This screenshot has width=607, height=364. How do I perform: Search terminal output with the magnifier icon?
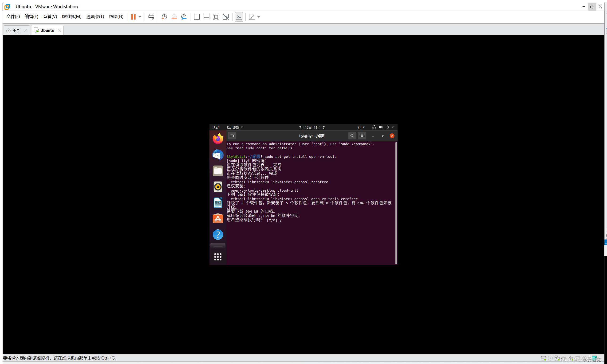click(x=352, y=136)
